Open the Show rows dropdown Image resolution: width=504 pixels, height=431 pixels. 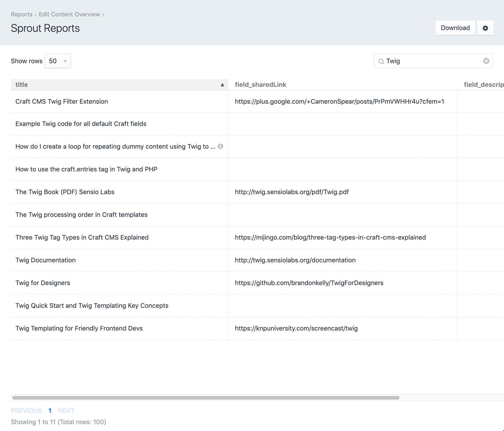(58, 61)
